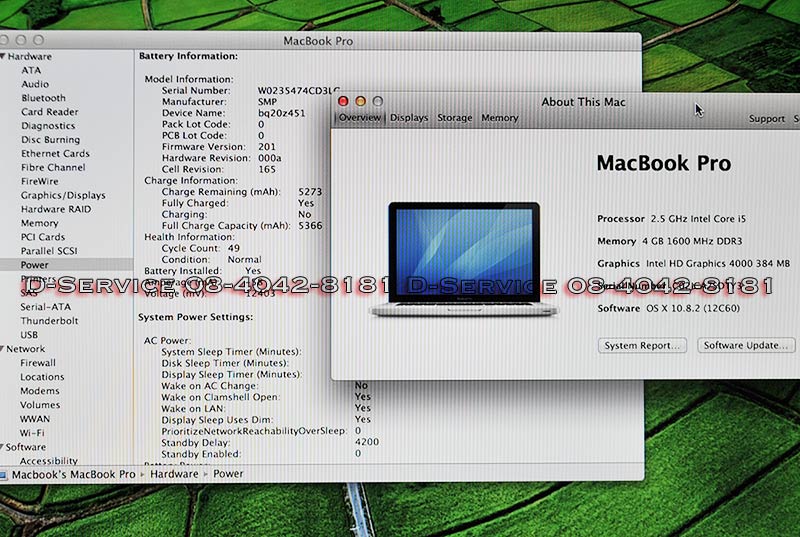Screen dimensions: 800x537
Task: Click Standby Delay value 4200
Action: click(x=367, y=442)
